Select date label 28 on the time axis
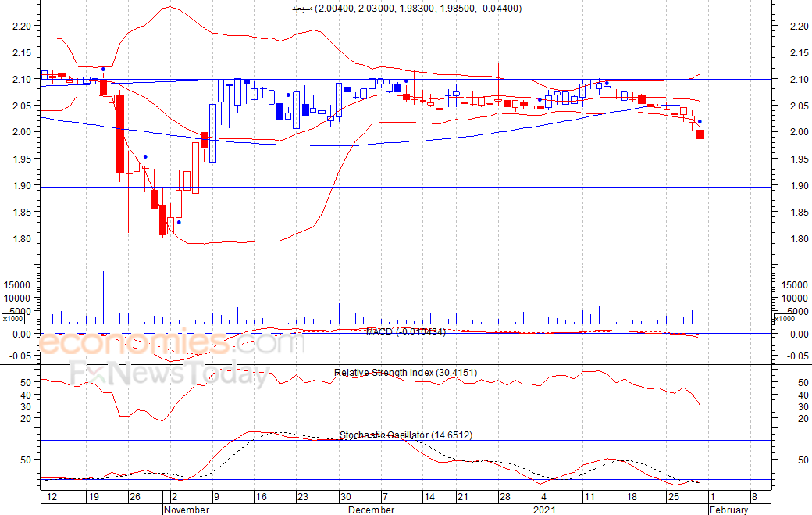Screen dimensions: 812x515 [505, 497]
